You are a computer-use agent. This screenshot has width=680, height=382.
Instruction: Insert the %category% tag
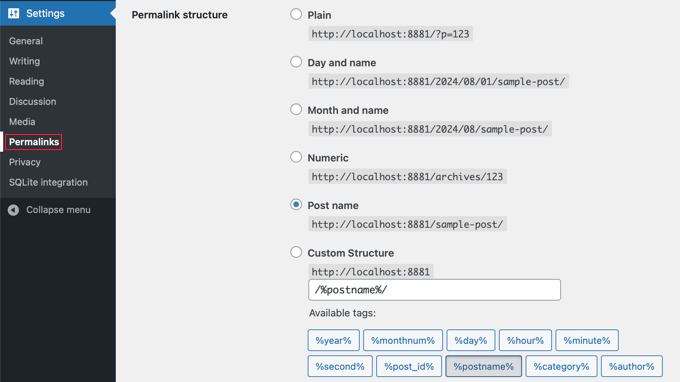tap(561, 366)
